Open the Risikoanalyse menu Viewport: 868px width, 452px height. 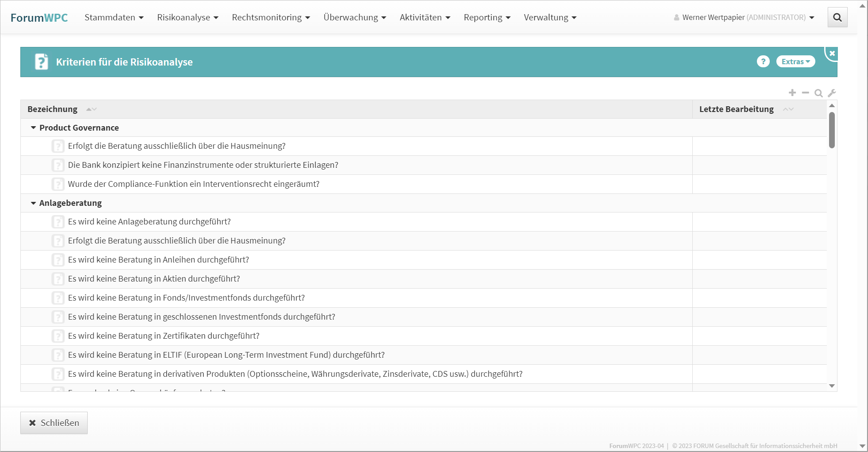(188, 17)
